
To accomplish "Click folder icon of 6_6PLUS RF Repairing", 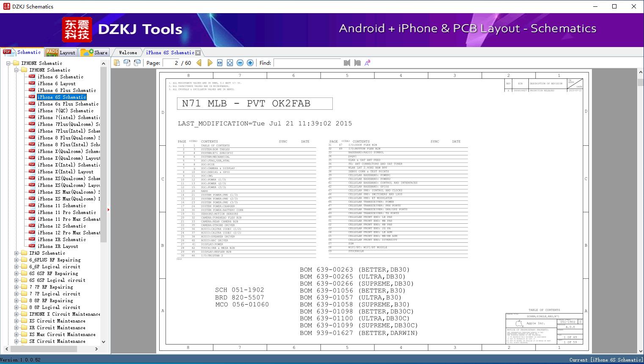I will (x=24, y=260).
